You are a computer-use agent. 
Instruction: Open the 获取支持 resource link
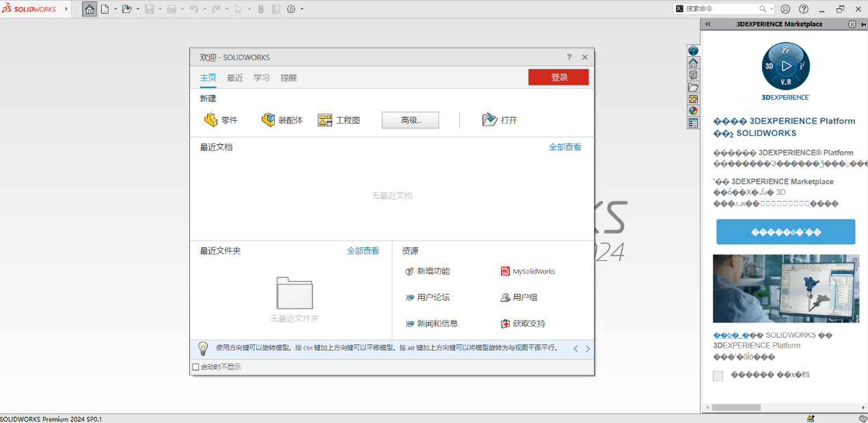(x=523, y=323)
